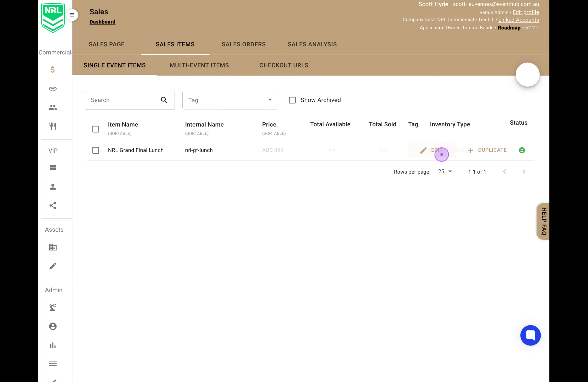This screenshot has height=382, width=588.
Task: Click the EDIT button for NRL Grand Final Lunch
Action: 432,150
